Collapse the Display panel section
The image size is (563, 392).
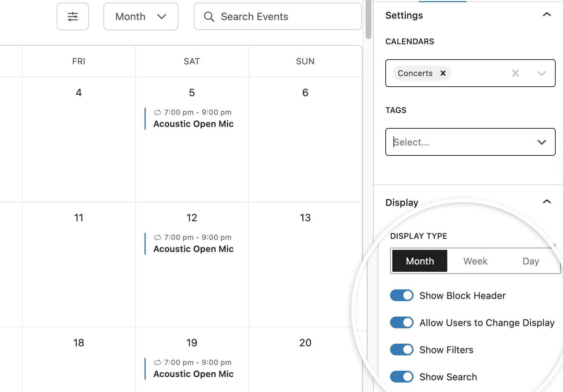[x=547, y=202]
